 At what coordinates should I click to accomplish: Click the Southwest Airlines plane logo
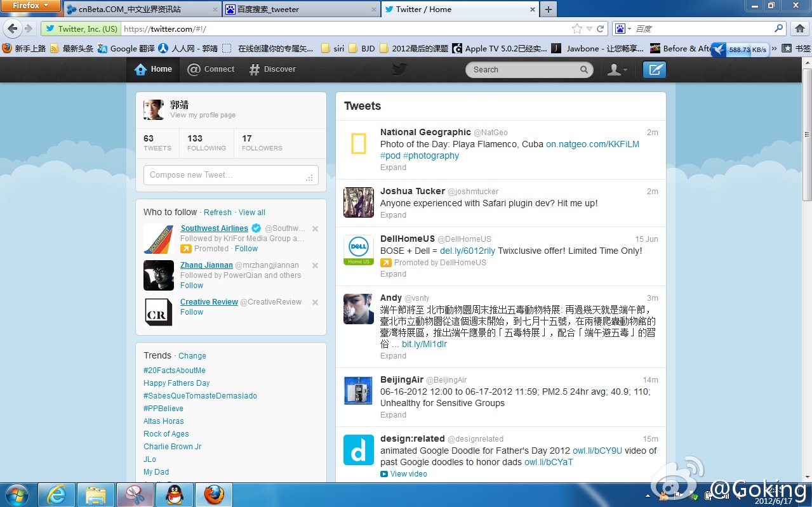coord(159,239)
